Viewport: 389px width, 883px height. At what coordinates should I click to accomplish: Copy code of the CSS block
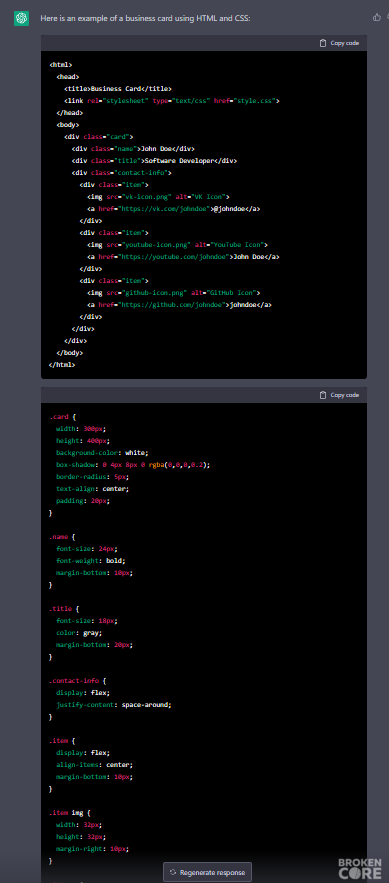pyautogui.click(x=339, y=395)
